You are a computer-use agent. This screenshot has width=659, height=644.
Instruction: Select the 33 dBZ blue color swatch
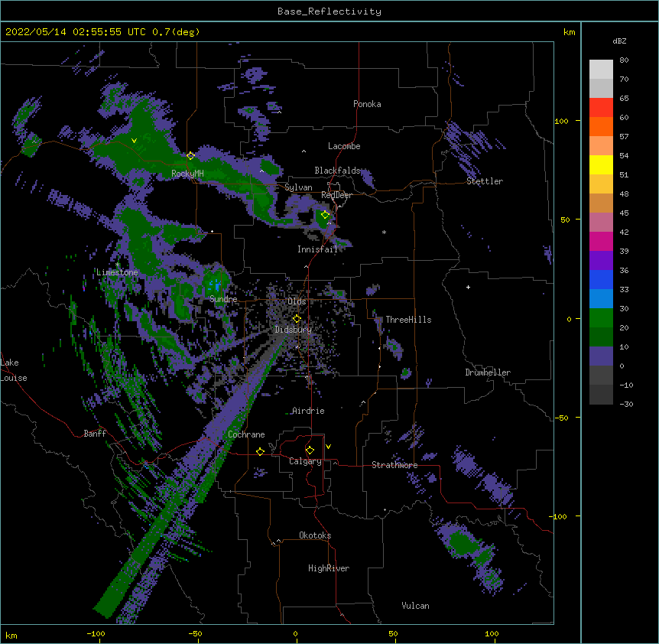(x=601, y=279)
